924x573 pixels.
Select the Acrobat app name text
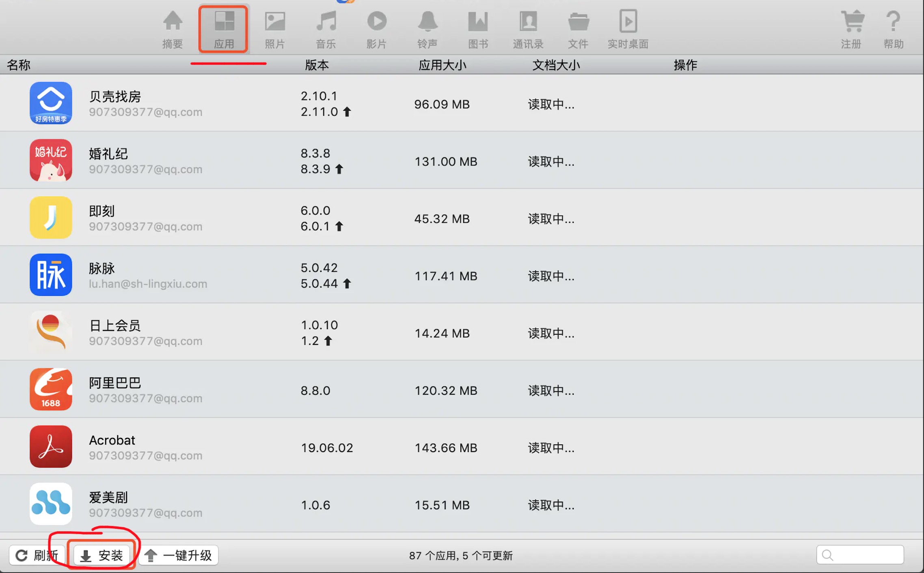112,440
